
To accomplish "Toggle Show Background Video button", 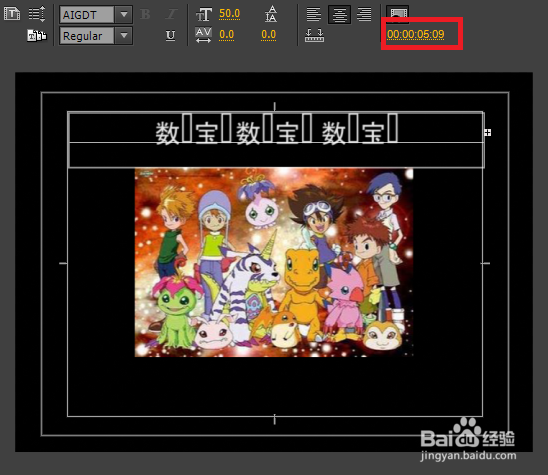I will 398,13.
